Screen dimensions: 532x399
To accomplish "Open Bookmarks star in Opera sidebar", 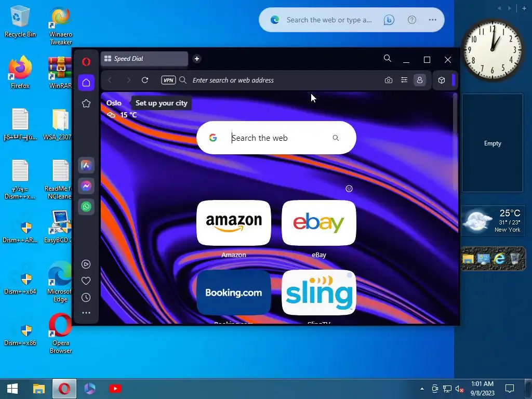I will (x=86, y=103).
